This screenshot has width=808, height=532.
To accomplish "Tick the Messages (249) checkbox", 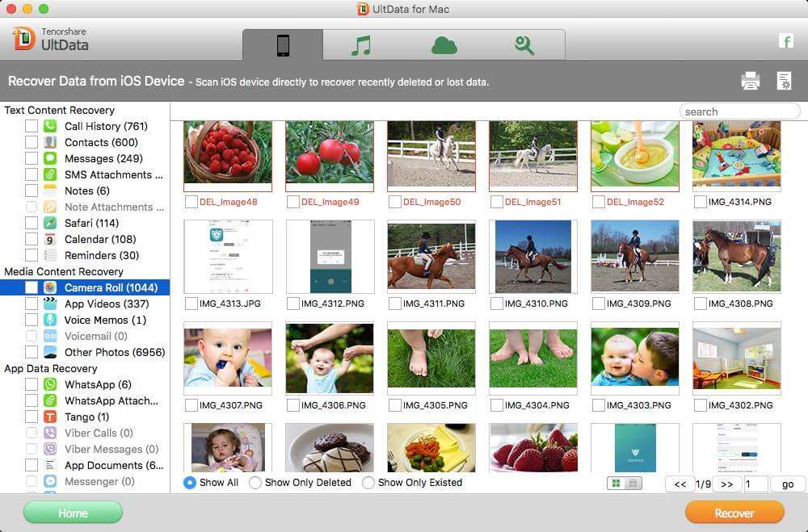I will coord(32,158).
